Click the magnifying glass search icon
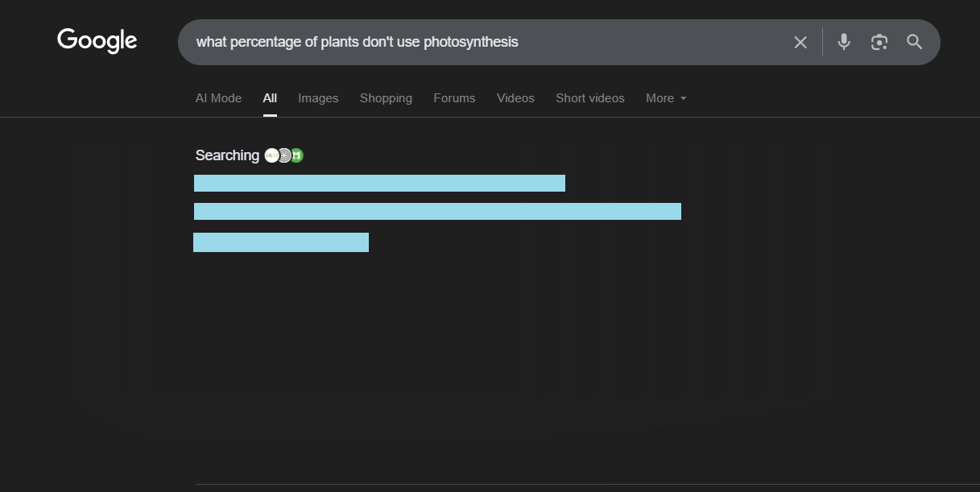Screen dimensions: 980x492 point(914,42)
